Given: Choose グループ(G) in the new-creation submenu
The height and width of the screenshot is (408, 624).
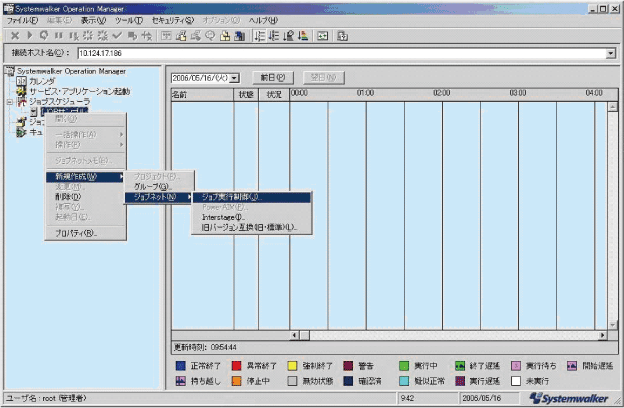Looking at the screenshot, I should pos(159,187).
